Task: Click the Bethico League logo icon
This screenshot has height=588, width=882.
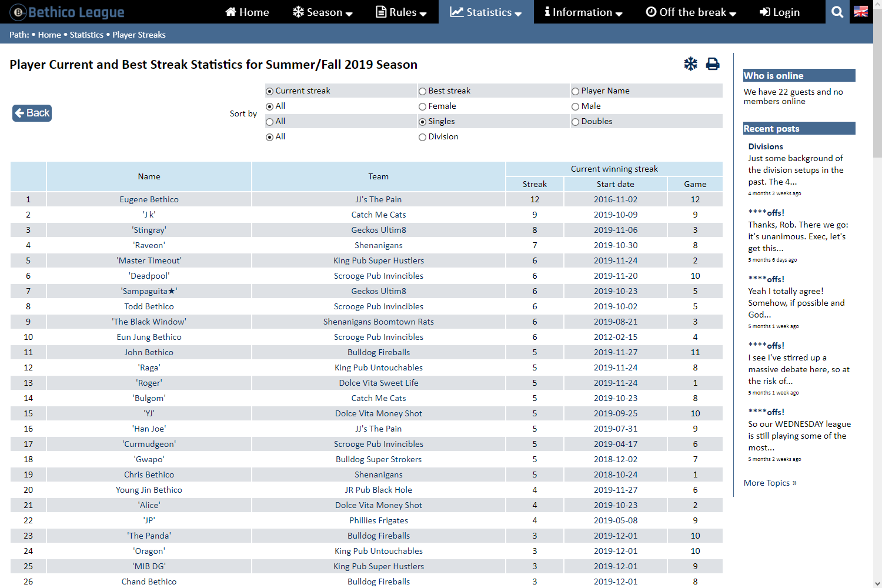Action: 18,12
